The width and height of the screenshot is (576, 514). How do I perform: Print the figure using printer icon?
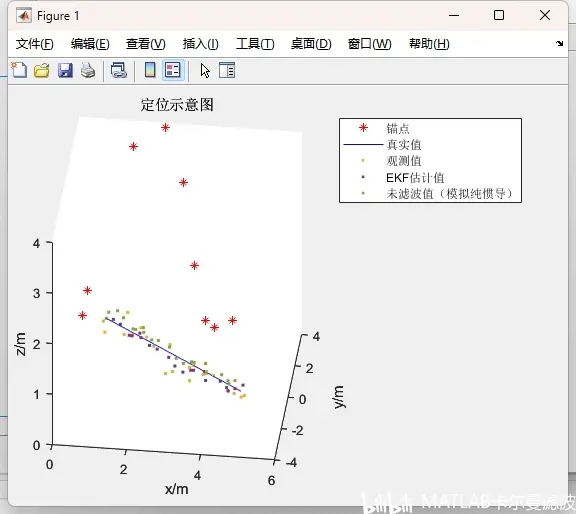click(88, 70)
